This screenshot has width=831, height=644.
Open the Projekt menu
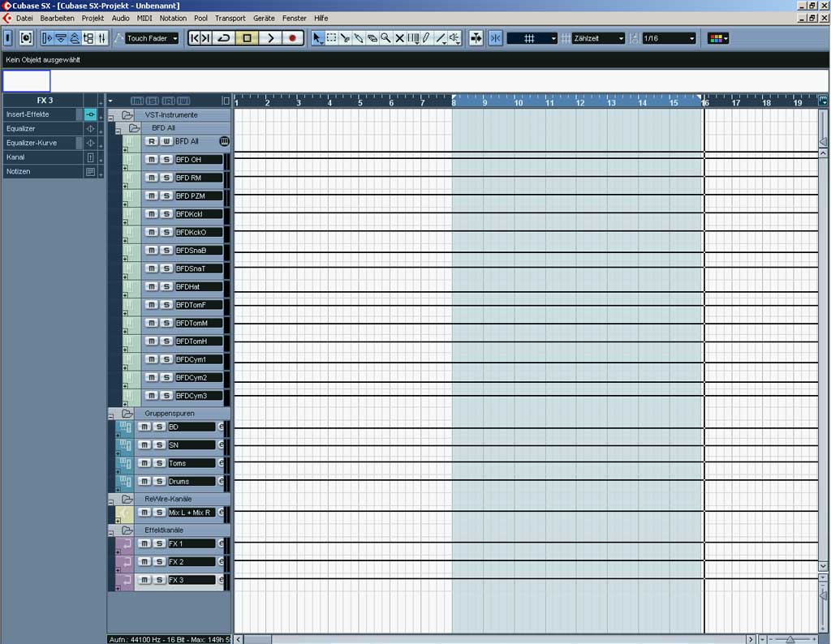point(93,18)
